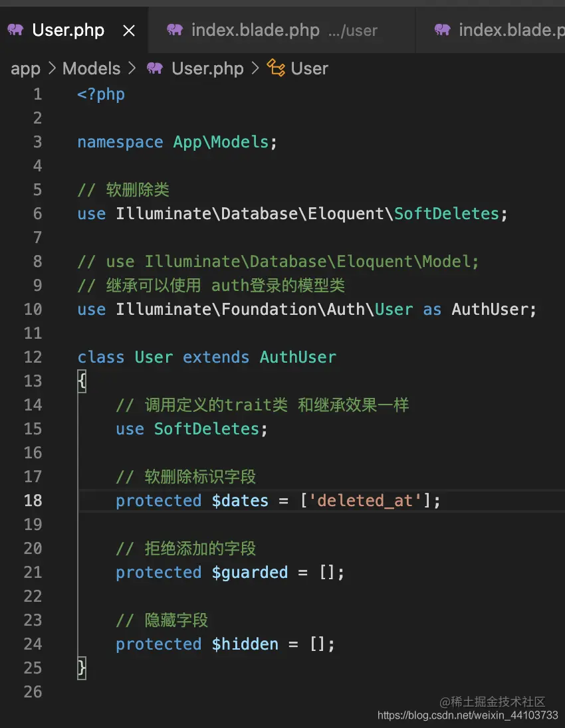Viewport: 565px width, 728px height.
Task: Click the elephant icon in the breadcrumb
Action: (155, 68)
